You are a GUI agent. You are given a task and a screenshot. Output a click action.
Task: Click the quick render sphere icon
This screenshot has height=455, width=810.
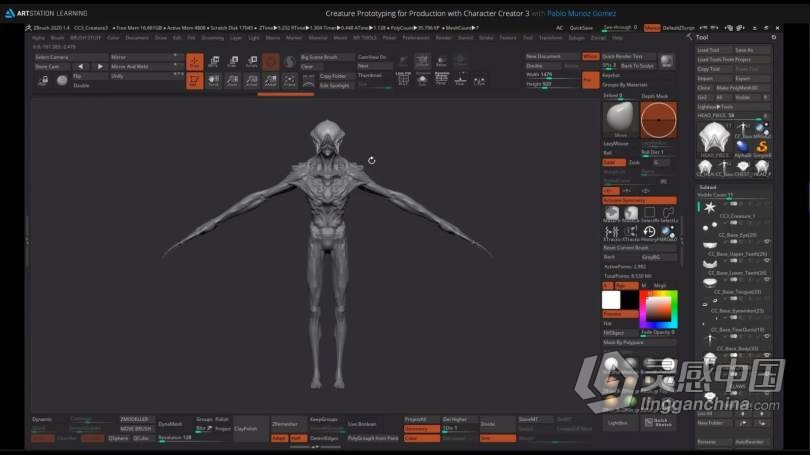click(666, 61)
